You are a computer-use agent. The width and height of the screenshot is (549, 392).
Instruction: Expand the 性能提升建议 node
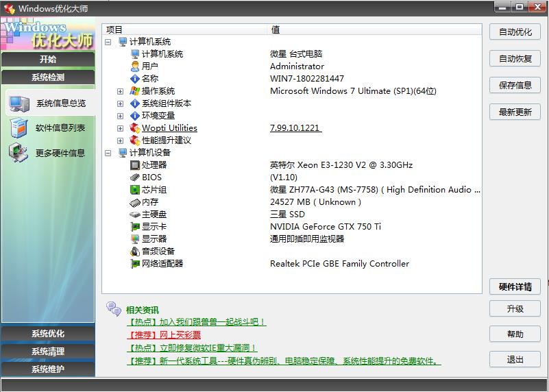[x=121, y=140]
